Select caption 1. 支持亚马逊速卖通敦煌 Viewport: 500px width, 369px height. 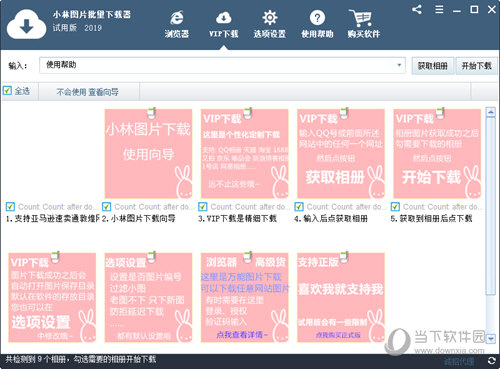pyautogui.click(x=53, y=219)
